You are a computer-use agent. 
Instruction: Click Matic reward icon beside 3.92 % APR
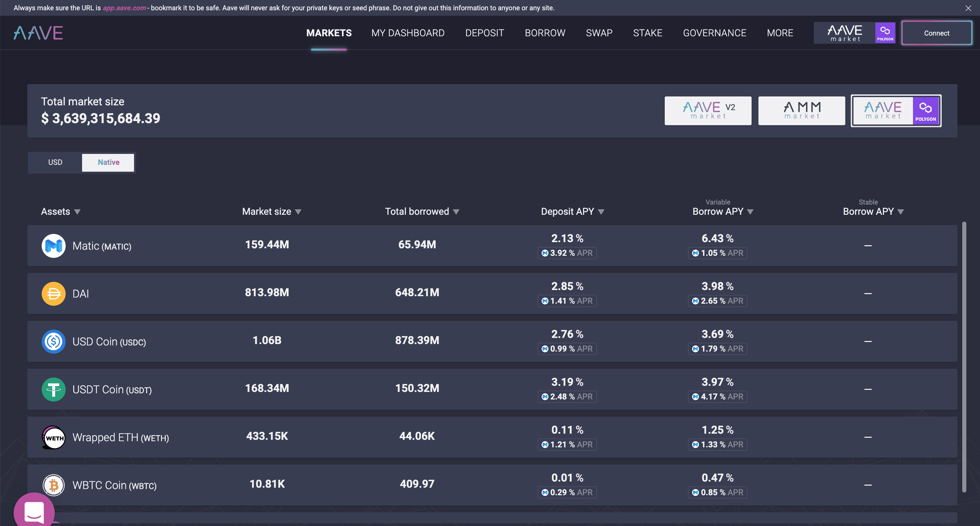coord(545,253)
